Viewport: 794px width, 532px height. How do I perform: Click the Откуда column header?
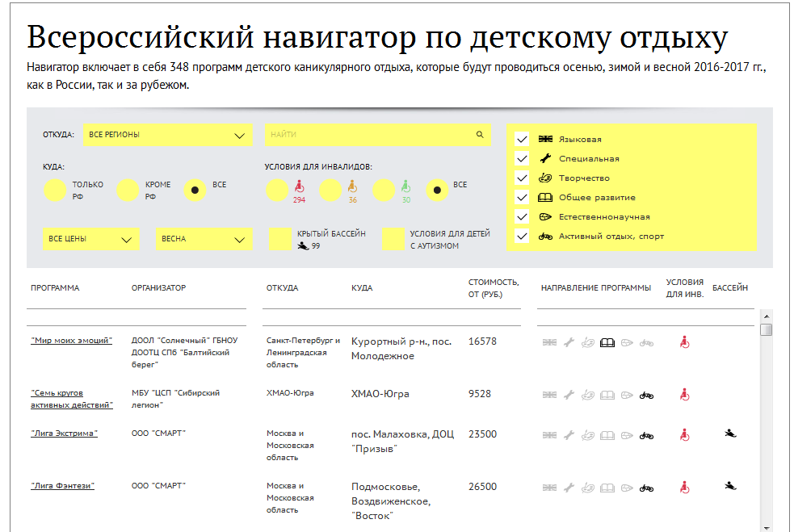pos(282,288)
